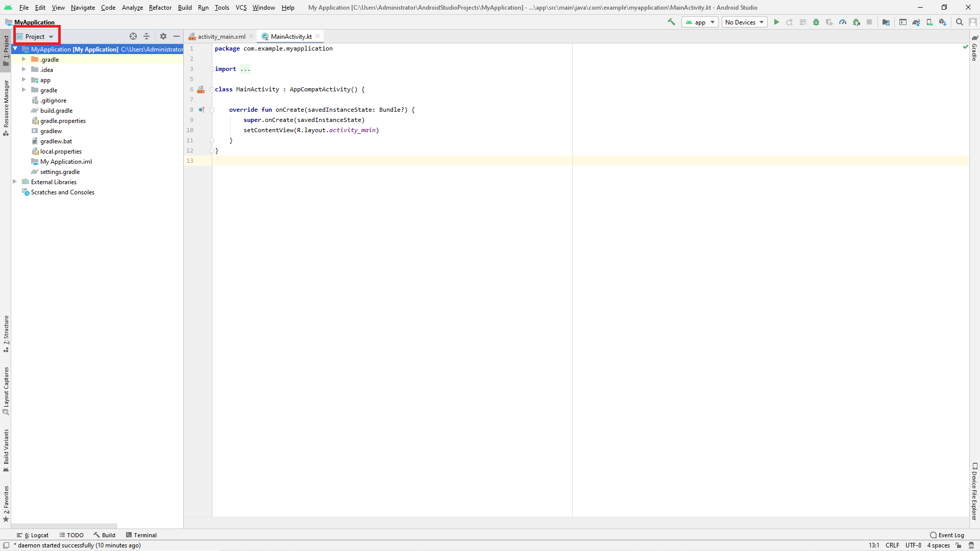Screen dimensions: 980x551
Task: Switch to activity_main.xml tab
Action: coord(221,36)
